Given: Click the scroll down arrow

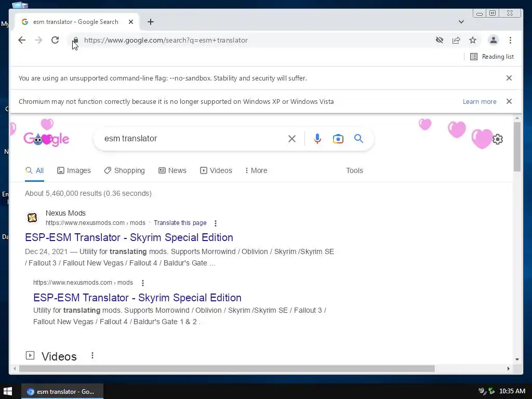Looking at the screenshot, I should [517, 359].
